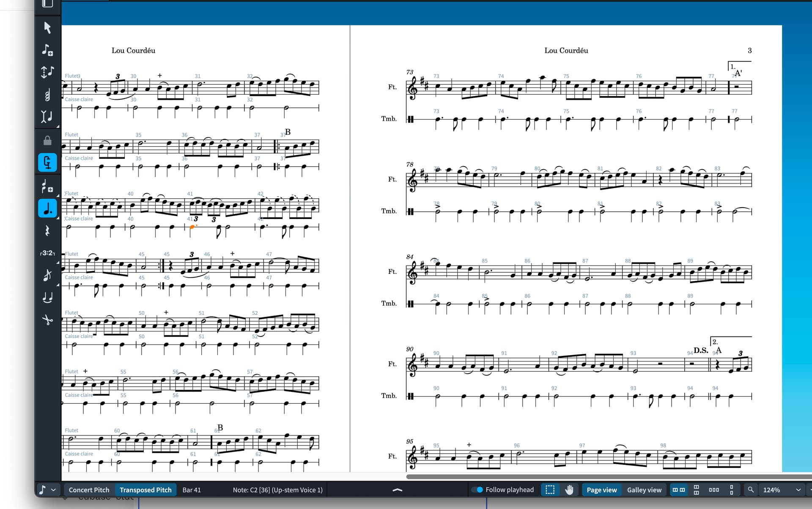Switch to Galley view

coord(644,490)
